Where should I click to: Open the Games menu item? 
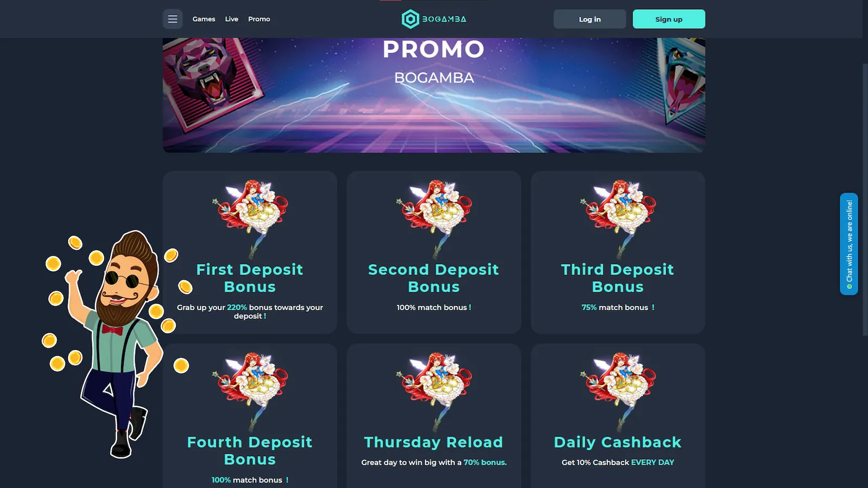pyautogui.click(x=204, y=19)
